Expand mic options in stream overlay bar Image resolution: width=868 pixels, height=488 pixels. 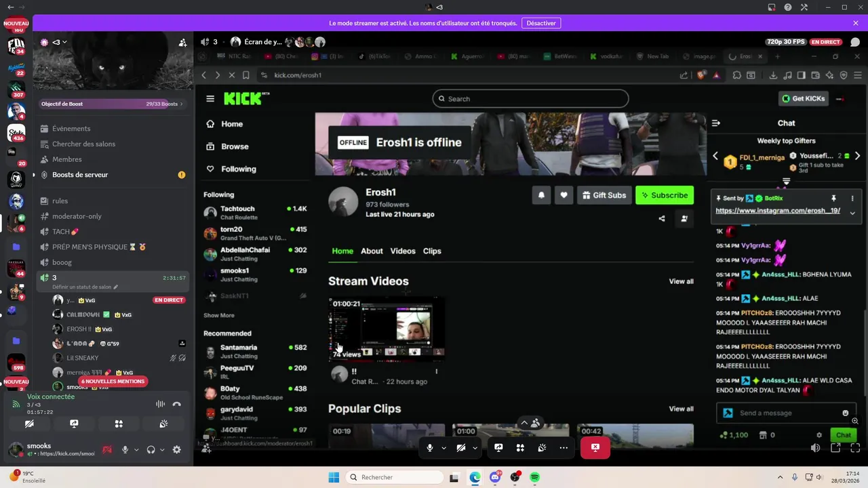click(x=443, y=448)
